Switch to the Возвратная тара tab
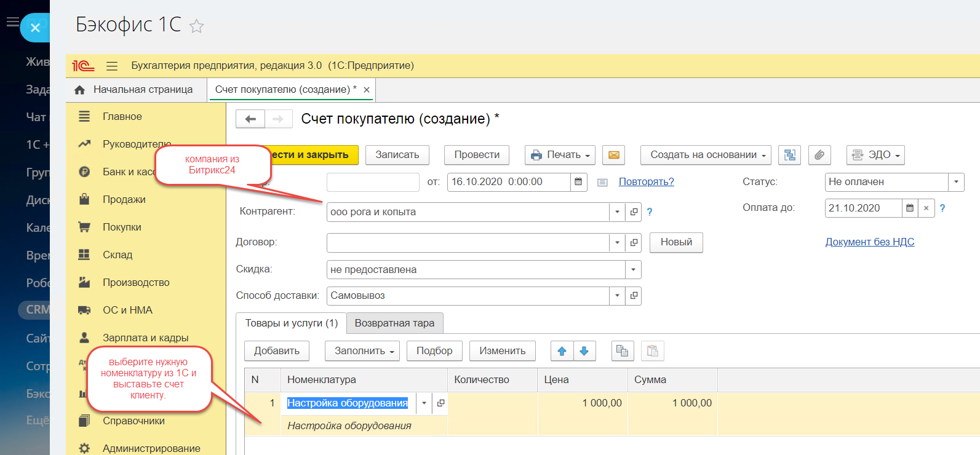The image size is (980, 455). pyautogui.click(x=394, y=323)
